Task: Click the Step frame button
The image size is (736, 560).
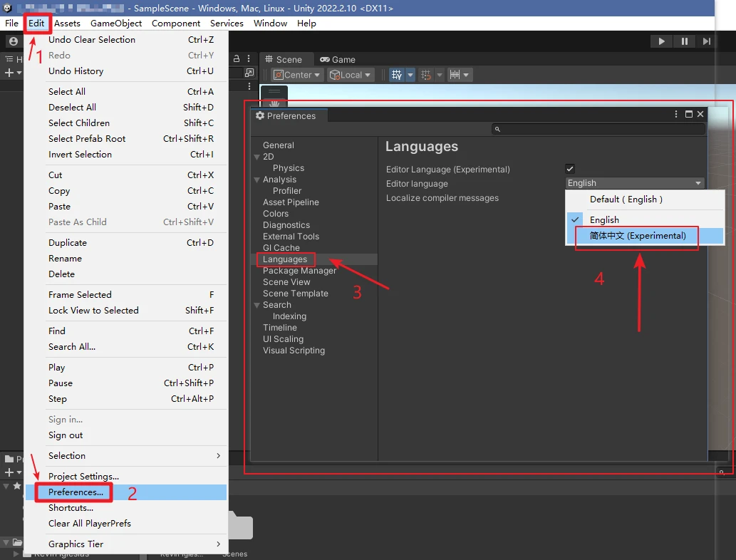Action: [x=706, y=41]
